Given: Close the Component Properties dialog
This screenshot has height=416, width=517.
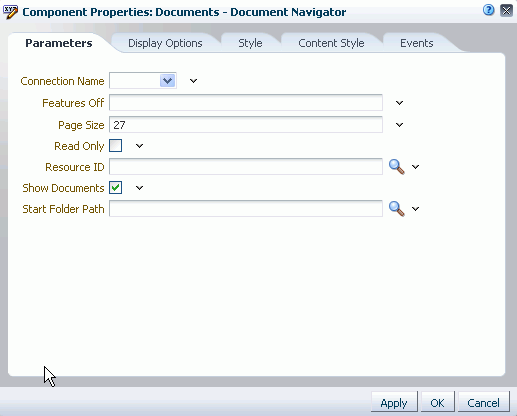Looking at the screenshot, I should click(506, 10).
